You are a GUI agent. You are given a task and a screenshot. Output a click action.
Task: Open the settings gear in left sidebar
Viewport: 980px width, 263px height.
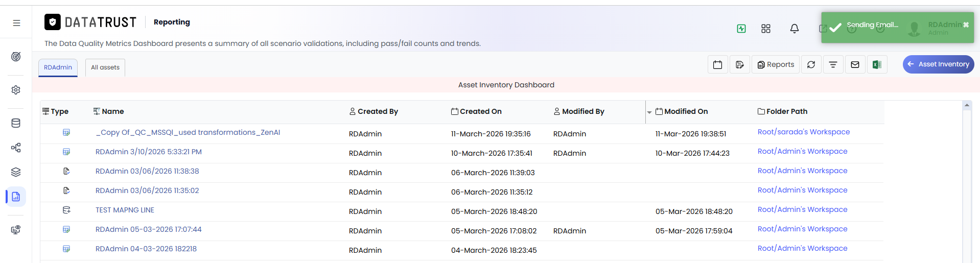16,90
